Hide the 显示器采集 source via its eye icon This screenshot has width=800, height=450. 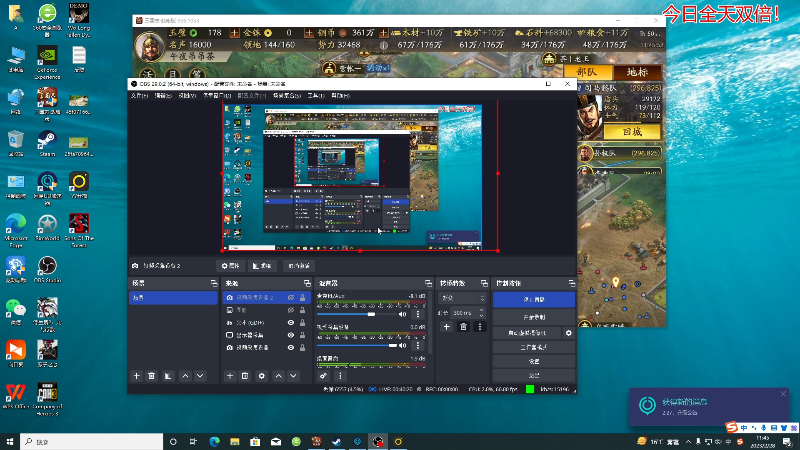point(291,335)
